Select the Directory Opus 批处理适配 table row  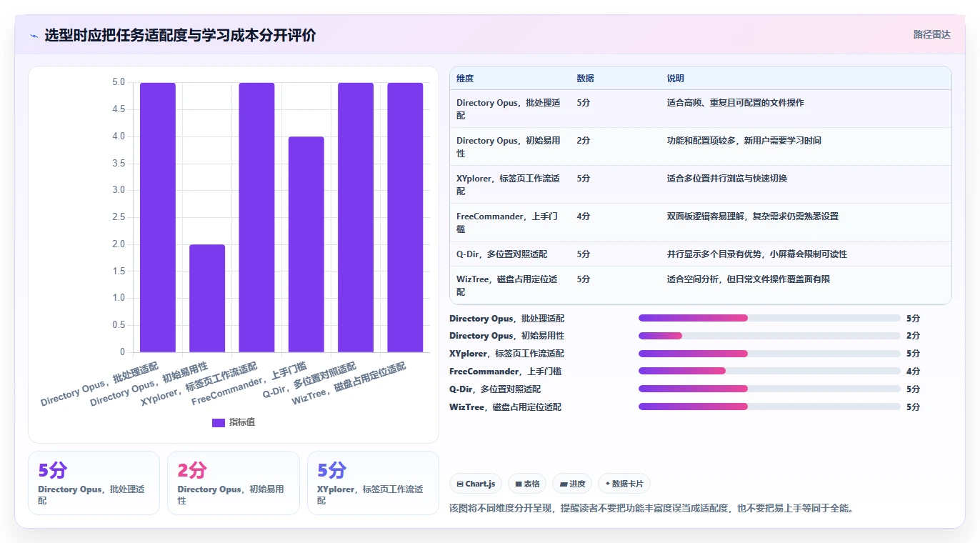[x=700, y=109]
